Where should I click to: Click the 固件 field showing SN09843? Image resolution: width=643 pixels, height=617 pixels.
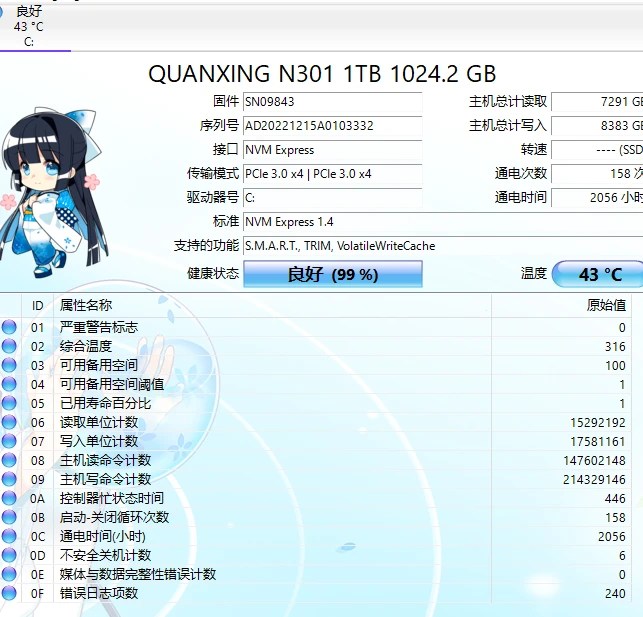333,102
